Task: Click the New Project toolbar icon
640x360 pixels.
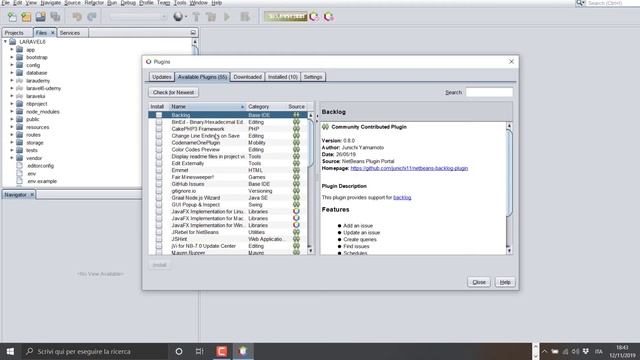Action: click(x=27, y=17)
